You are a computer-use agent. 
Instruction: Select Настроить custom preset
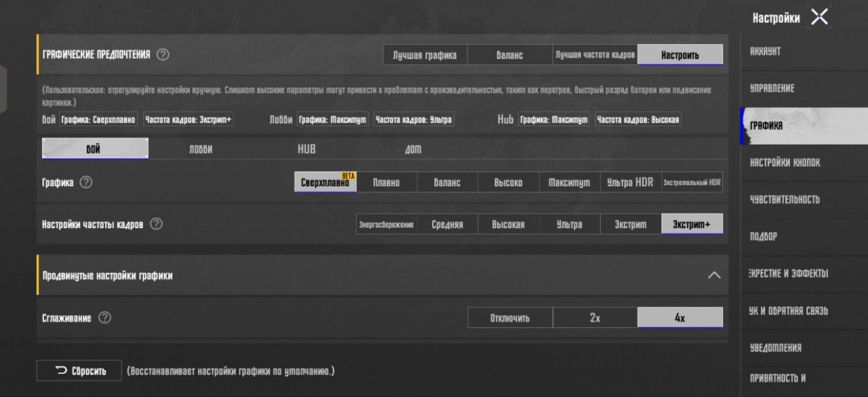pyautogui.click(x=680, y=55)
